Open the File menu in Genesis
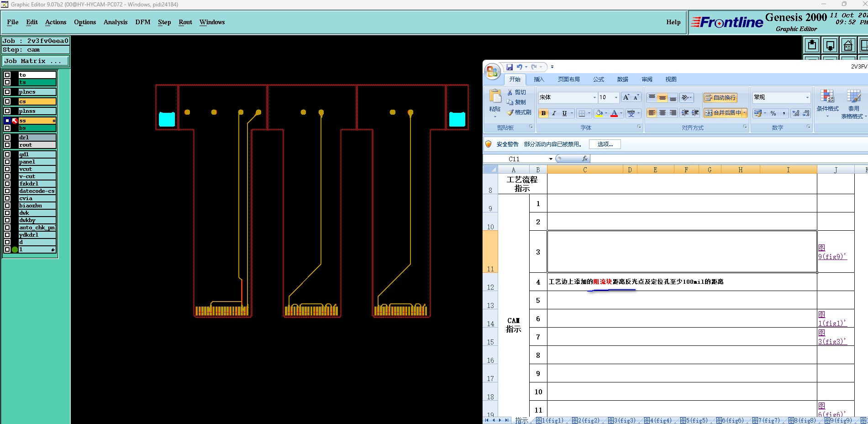The width and height of the screenshot is (868, 424). [13, 22]
